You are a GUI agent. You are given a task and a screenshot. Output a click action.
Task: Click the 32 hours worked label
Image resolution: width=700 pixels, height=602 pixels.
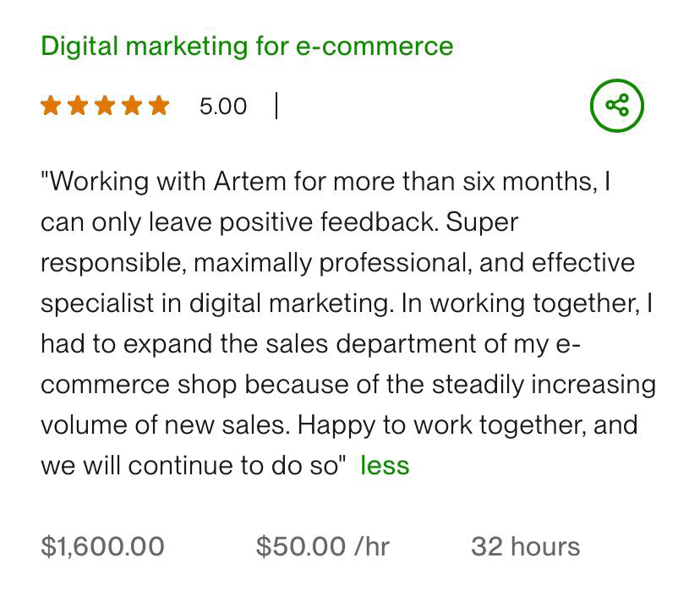pos(525,546)
